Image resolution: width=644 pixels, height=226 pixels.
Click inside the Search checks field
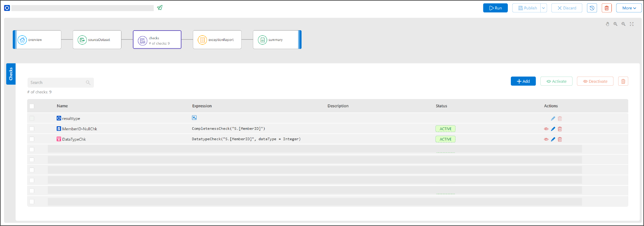57,83
